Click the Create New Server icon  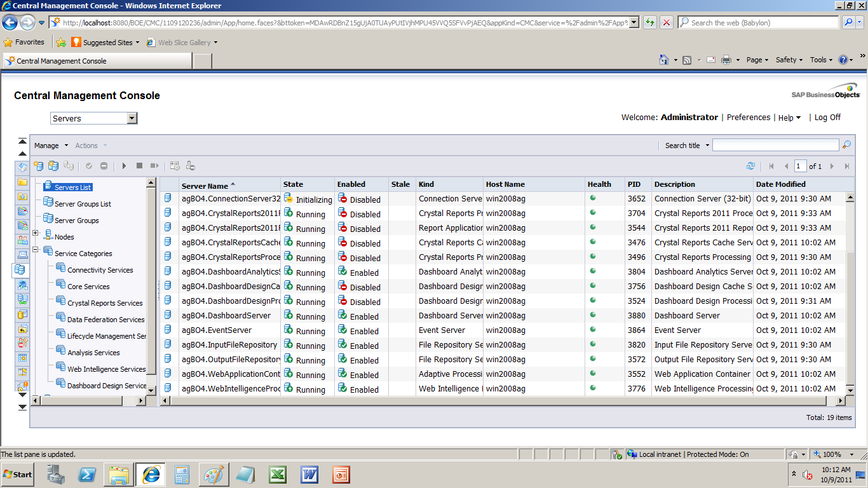tap(39, 166)
